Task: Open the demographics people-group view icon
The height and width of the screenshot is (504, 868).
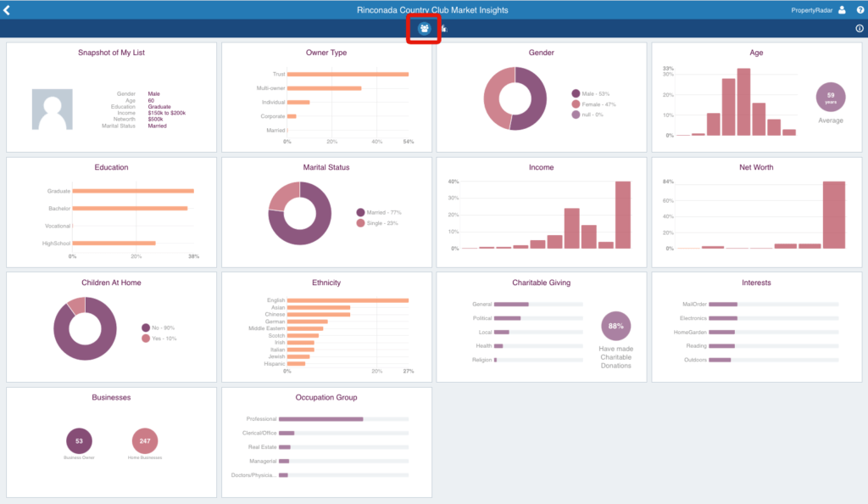Action: (424, 28)
